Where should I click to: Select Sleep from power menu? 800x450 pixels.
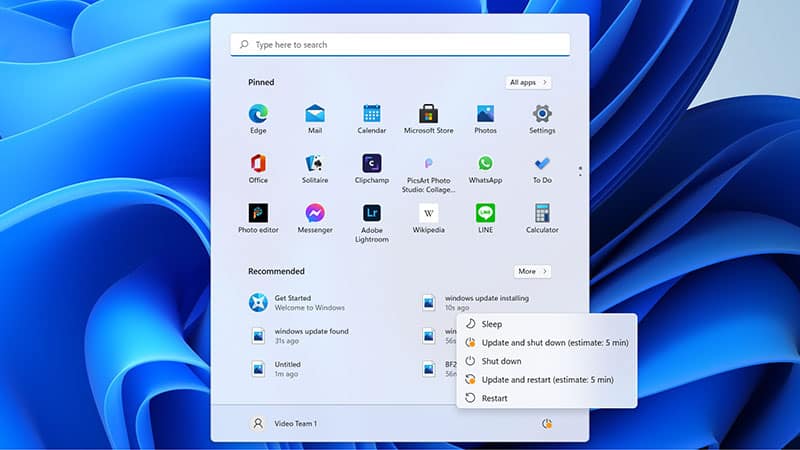(x=492, y=324)
